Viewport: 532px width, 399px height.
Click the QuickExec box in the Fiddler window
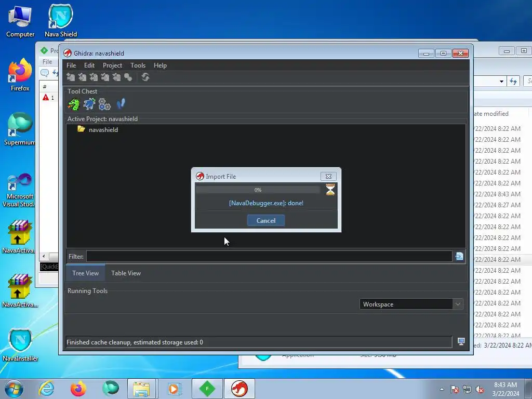tap(49, 267)
